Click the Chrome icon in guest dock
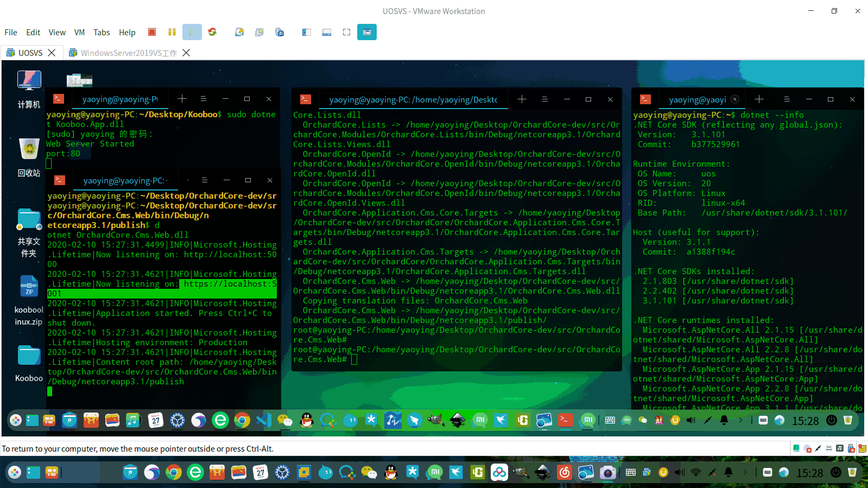 pyautogui.click(x=242, y=420)
